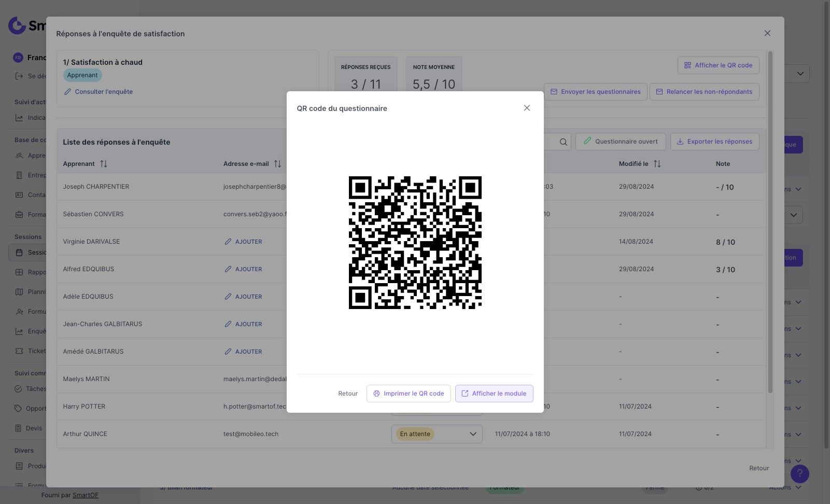
Task: Click Retour in the QR code dialog
Action: point(348,394)
